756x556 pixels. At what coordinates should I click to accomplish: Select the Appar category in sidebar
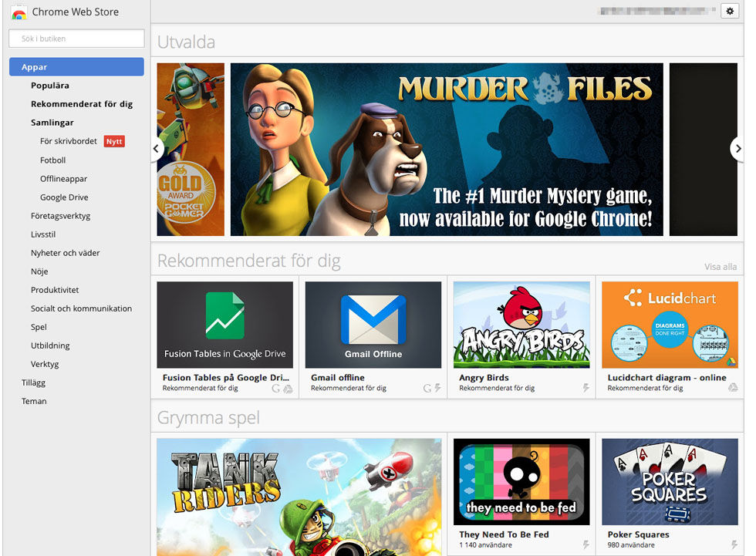pyautogui.click(x=76, y=67)
